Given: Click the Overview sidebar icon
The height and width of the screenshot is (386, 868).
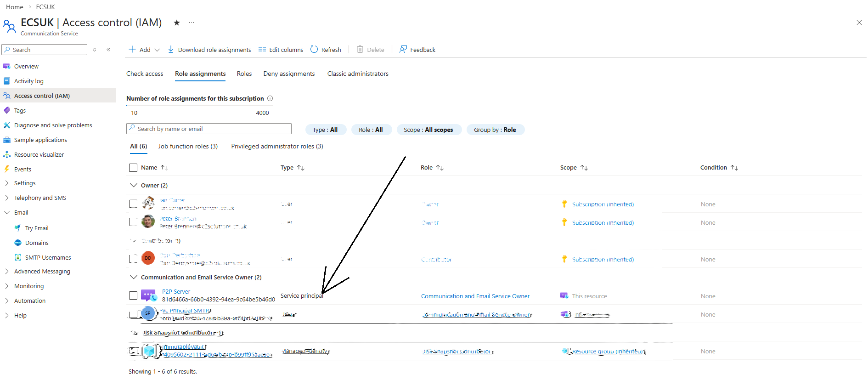Looking at the screenshot, I should point(7,66).
